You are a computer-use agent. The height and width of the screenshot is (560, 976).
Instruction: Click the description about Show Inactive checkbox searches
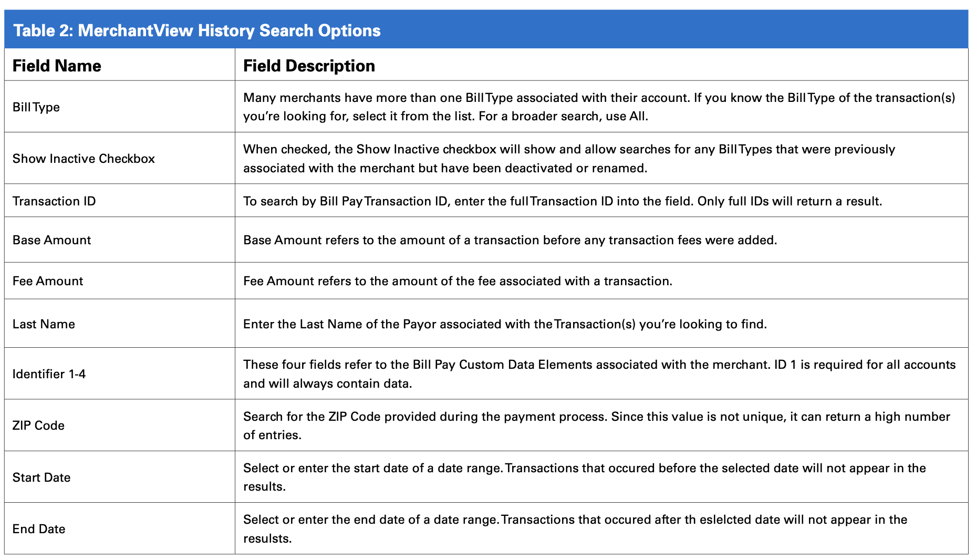click(569, 159)
